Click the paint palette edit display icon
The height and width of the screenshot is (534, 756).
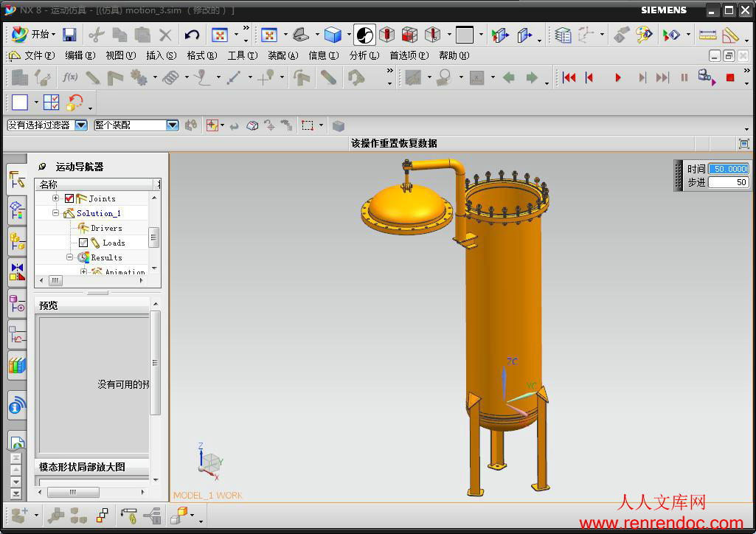pos(644,35)
